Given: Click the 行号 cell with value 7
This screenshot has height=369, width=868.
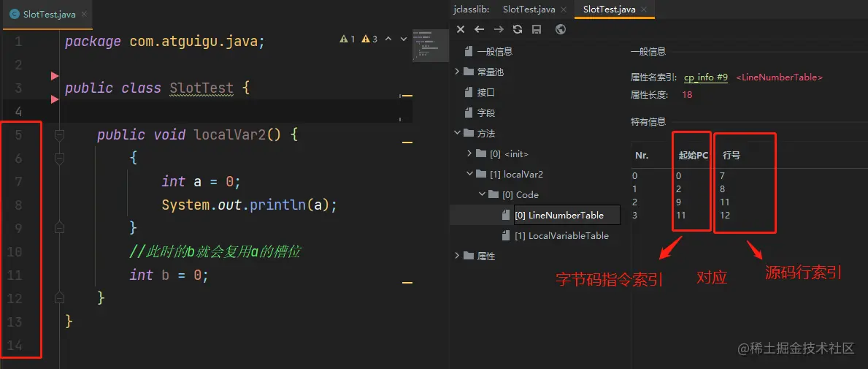Looking at the screenshot, I should [723, 175].
